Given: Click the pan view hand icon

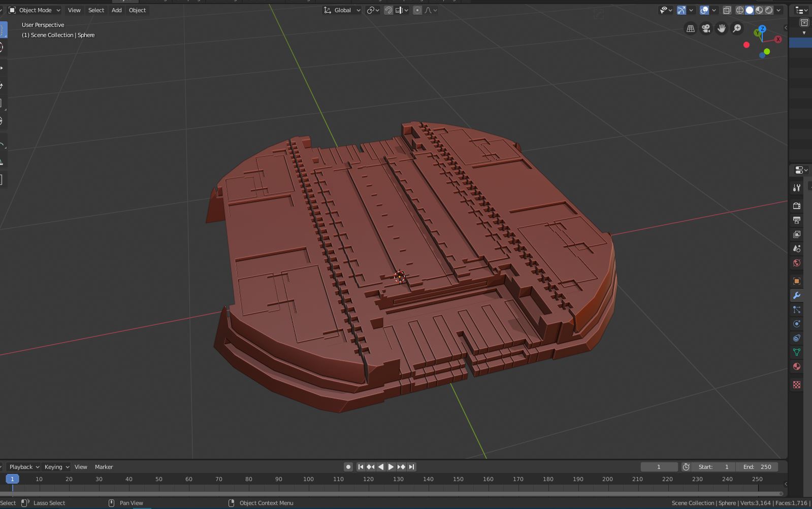Looking at the screenshot, I should tap(721, 29).
